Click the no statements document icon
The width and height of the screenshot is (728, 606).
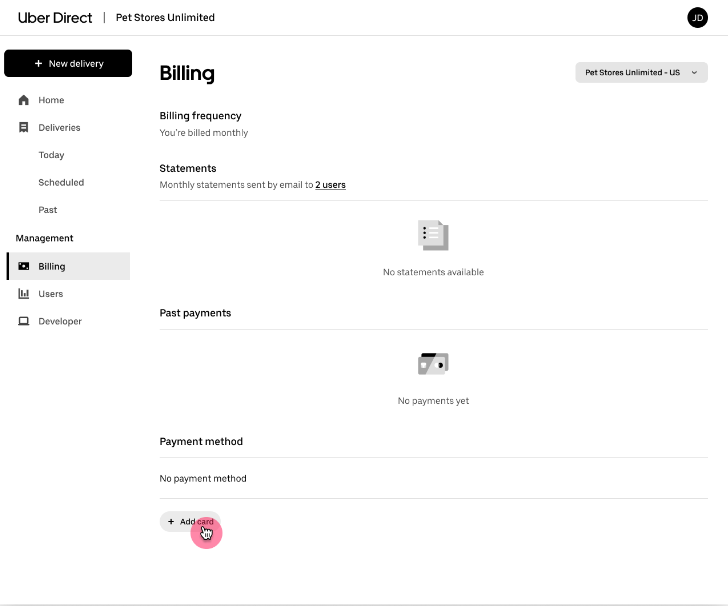pos(433,236)
